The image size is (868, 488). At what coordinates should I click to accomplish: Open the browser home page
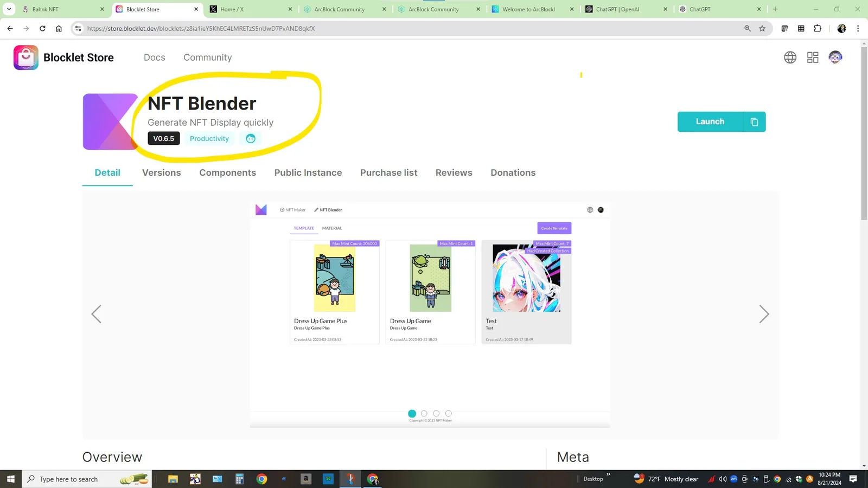(59, 28)
